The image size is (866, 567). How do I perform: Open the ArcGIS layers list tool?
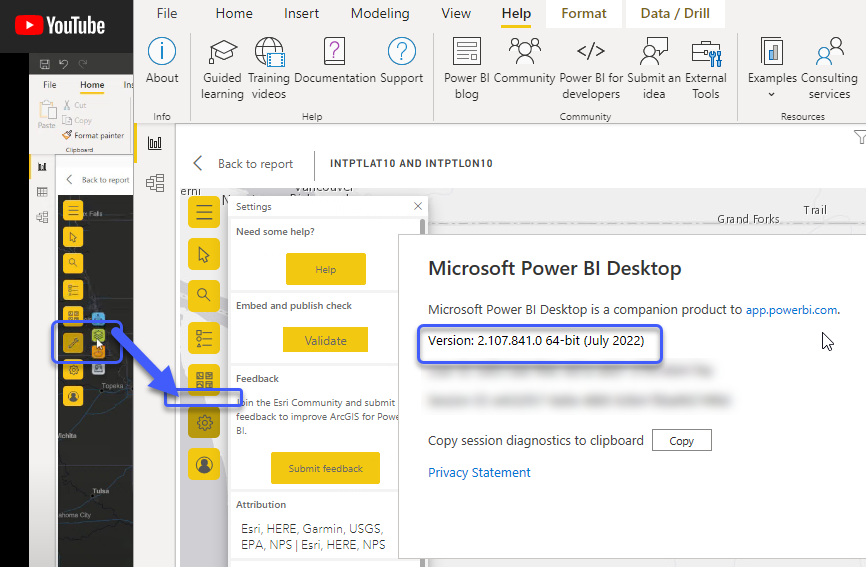(x=204, y=338)
